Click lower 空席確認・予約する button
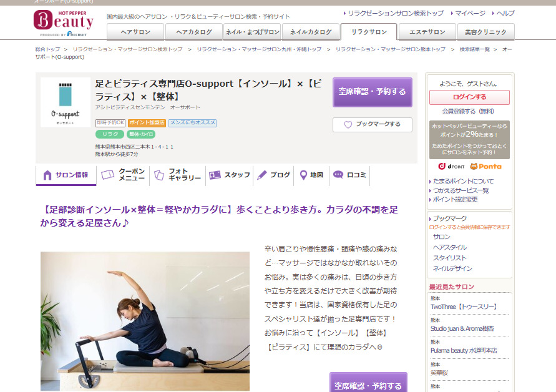556x392 pixels. [x=368, y=383]
